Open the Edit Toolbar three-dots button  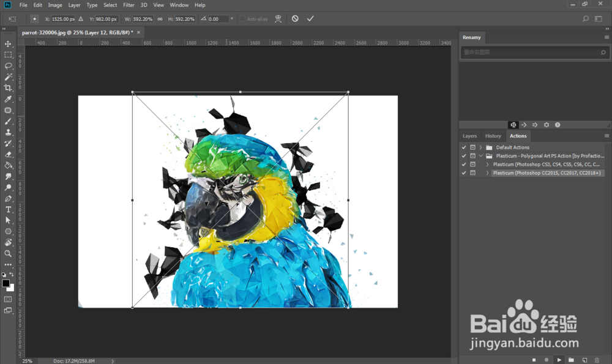pyautogui.click(x=8, y=264)
